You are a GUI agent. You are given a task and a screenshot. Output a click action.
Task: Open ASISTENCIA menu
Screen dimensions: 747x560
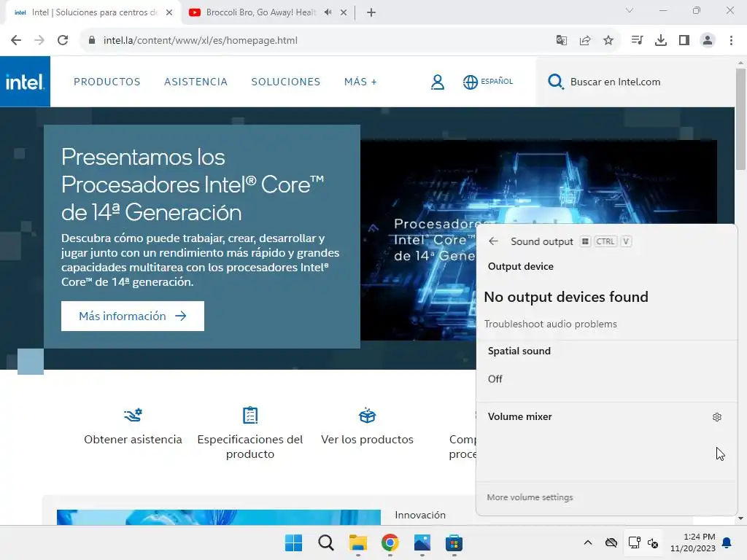pos(196,82)
